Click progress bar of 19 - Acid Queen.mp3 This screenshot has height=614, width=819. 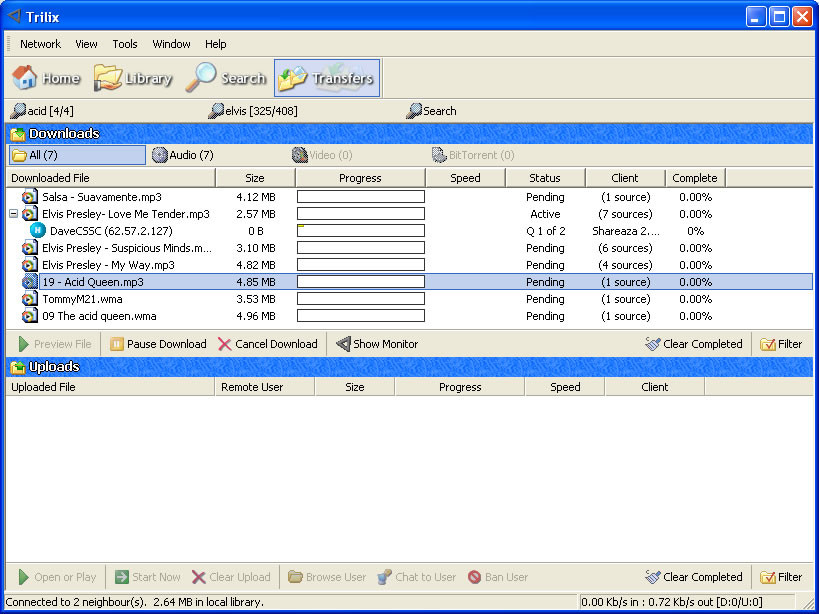[x=361, y=282]
